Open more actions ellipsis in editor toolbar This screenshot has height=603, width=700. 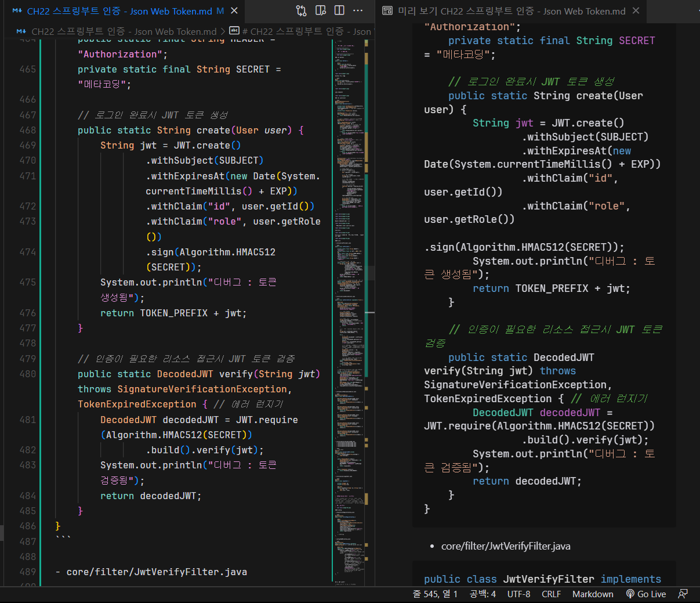[358, 10]
